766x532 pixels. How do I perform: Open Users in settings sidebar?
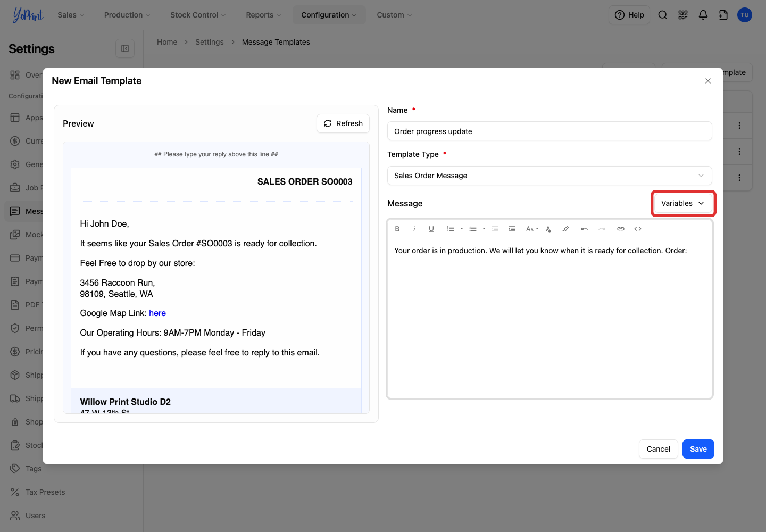(x=36, y=516)
